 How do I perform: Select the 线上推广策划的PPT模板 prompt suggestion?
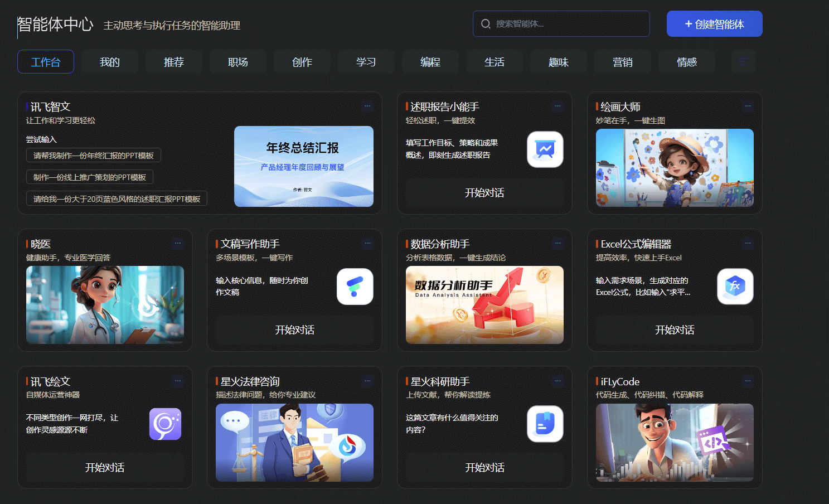pos(90,177)
